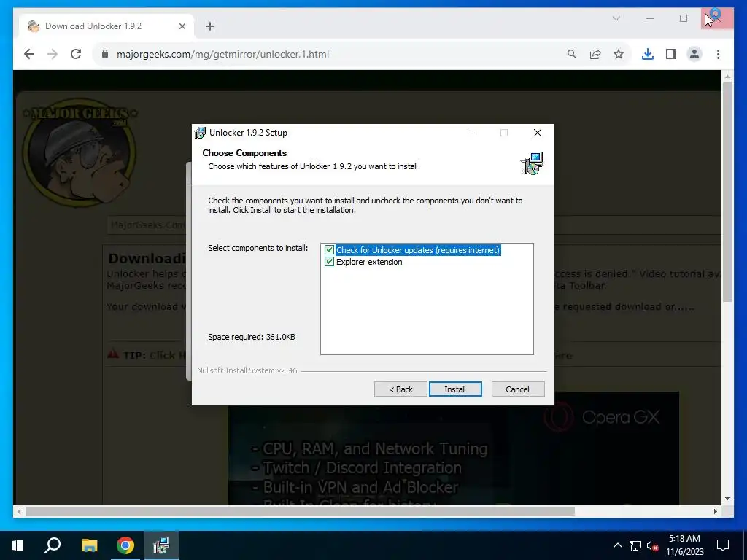
Task: Click the scroll down arrow of page
Action: 727,499
